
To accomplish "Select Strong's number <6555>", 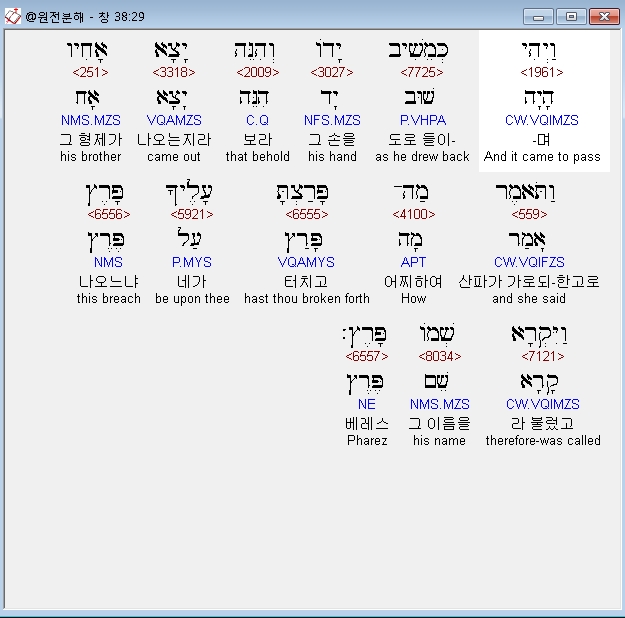I will click(307, 214).
